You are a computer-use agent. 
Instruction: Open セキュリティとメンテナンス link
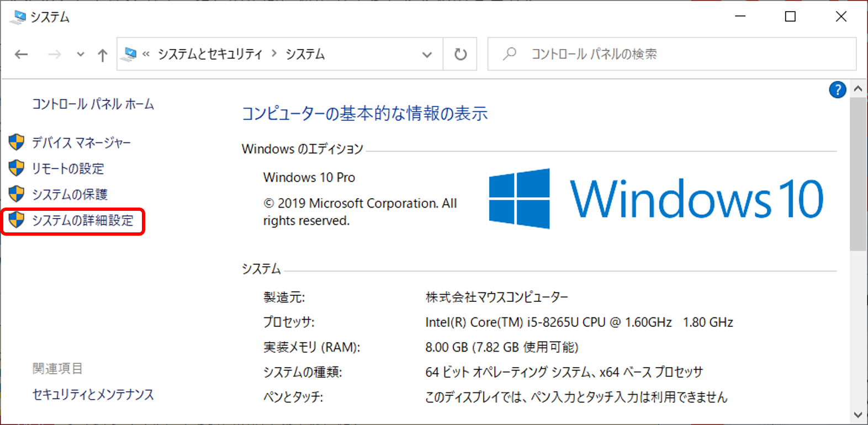tap(93, 394)
